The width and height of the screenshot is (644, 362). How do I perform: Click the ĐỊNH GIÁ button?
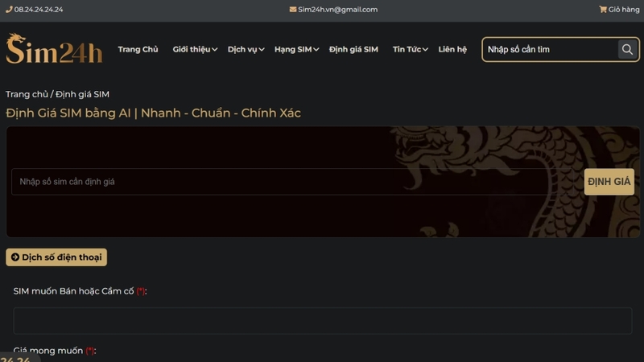coord(609,182)
